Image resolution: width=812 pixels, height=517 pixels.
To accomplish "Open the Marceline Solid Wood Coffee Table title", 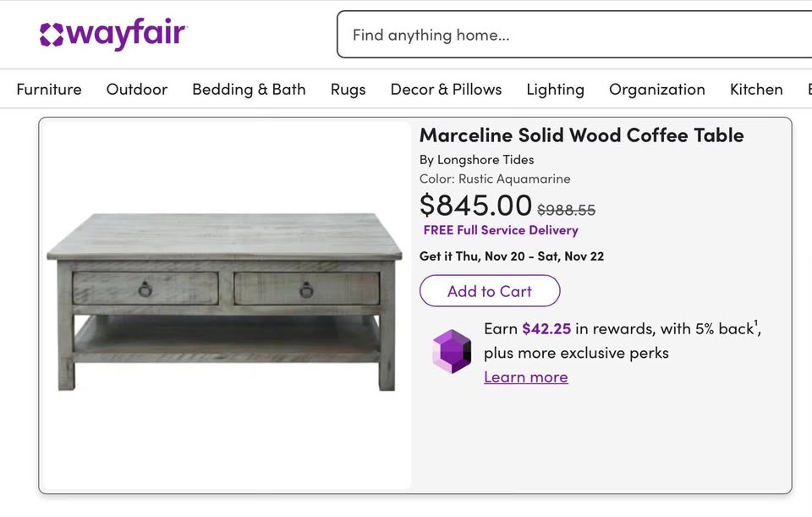I will point(582,135).
